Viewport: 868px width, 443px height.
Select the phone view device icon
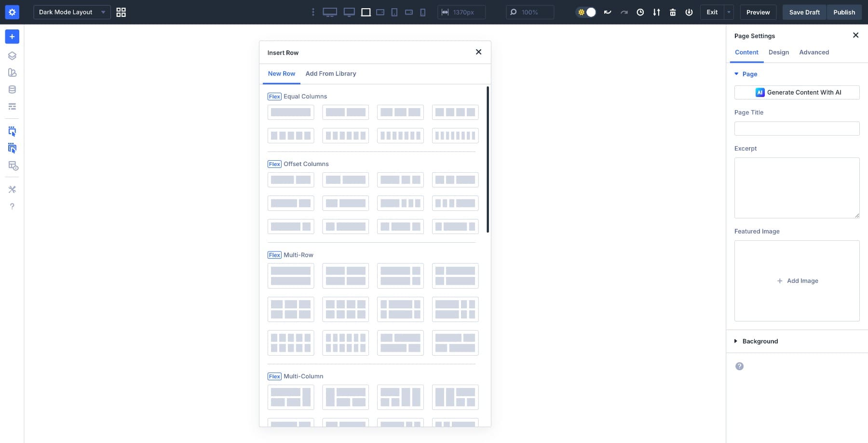pos(423,13)
